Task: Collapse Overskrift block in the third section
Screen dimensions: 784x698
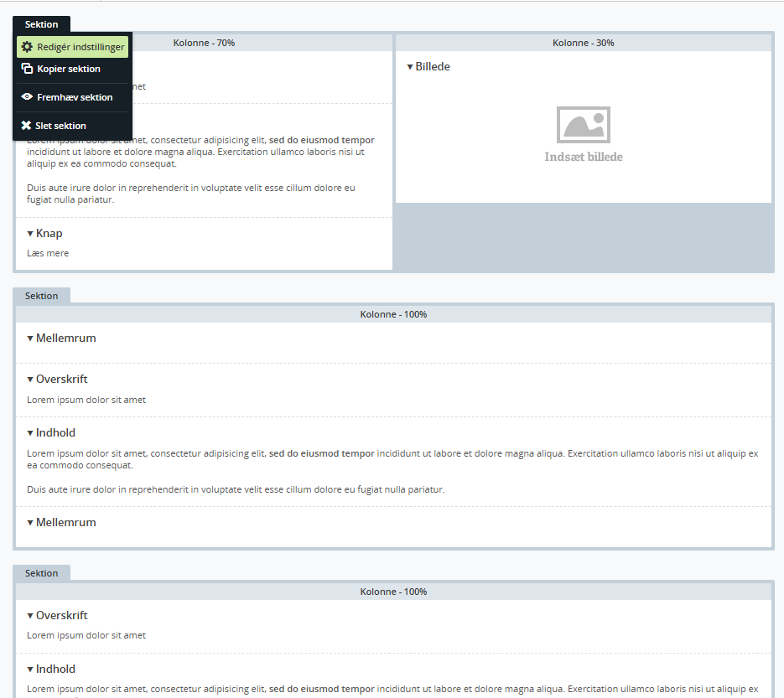Action: pos(30,616)
